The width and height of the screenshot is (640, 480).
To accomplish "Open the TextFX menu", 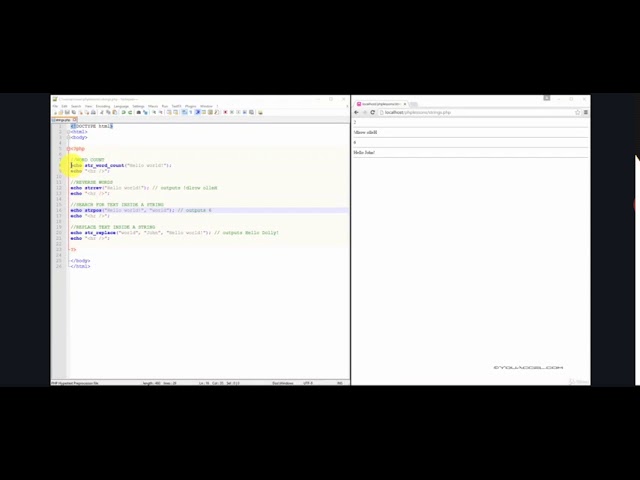I will pos(176,106).
